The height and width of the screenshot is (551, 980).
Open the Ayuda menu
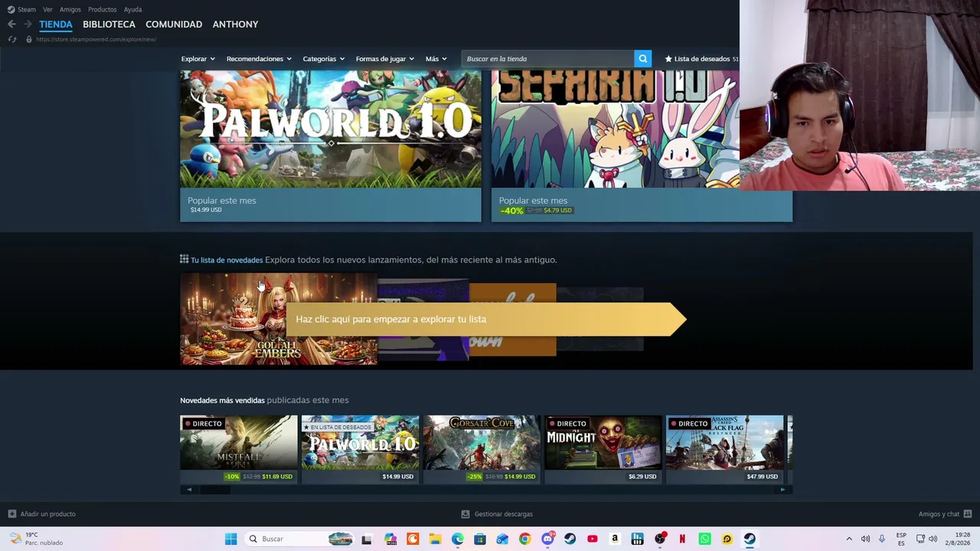click(x=132, y=9)
